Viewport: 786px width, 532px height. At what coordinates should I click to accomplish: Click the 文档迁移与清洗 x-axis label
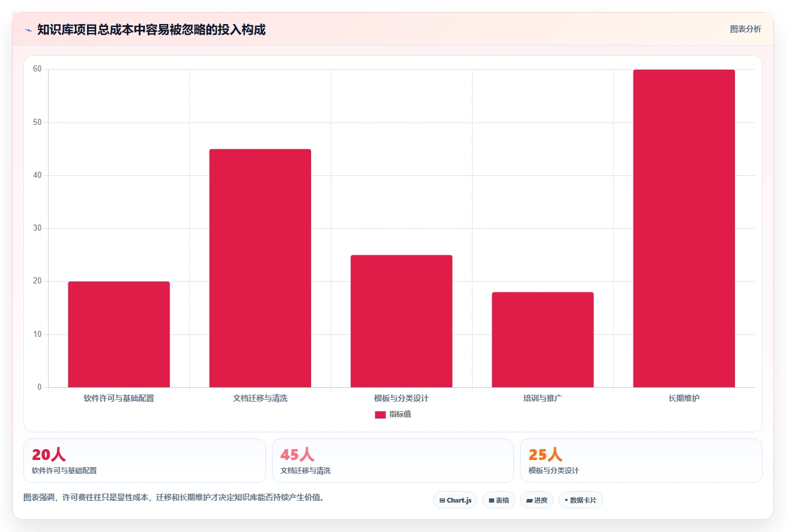tap(260, 398)
